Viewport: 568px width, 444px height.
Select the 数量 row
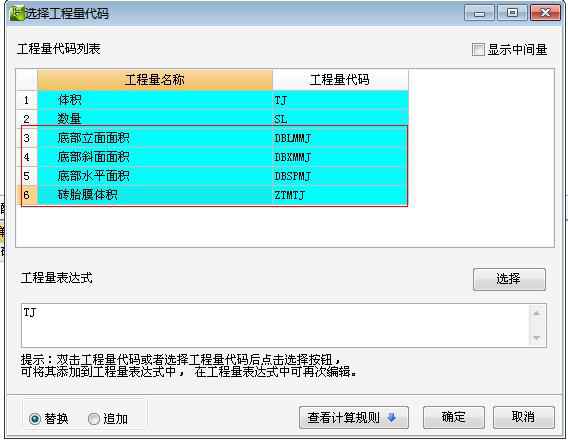[x=223, y=119]
